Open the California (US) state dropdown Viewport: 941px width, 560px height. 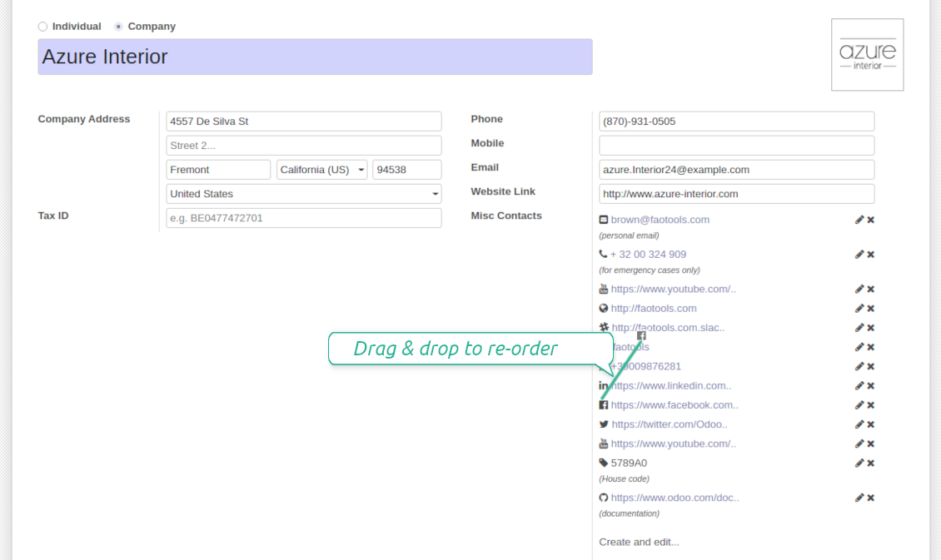(x=321, y=170)
